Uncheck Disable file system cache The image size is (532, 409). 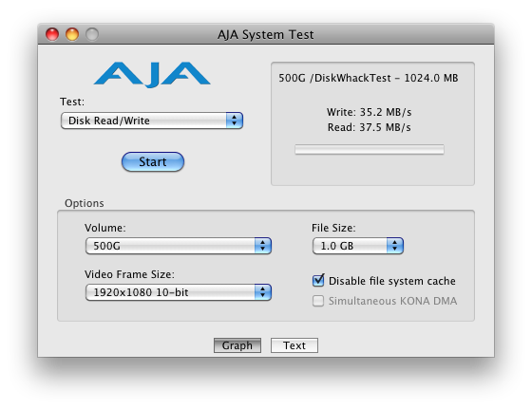click(x=318, y=281)
